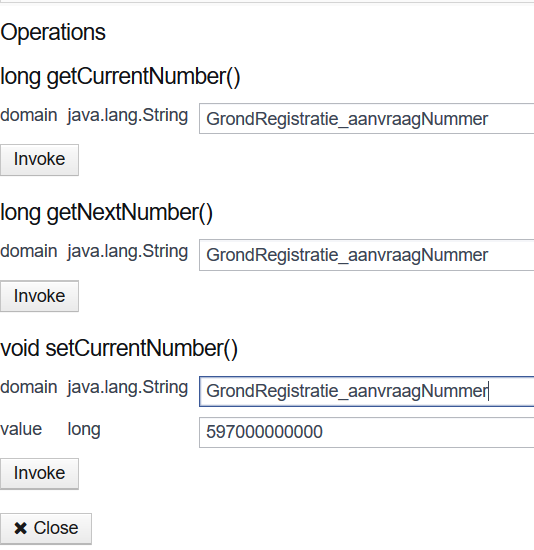The image size is (534, 550).
Task: Focus the getCurrentNumber domain input field
Action: [x=366, y=119]
